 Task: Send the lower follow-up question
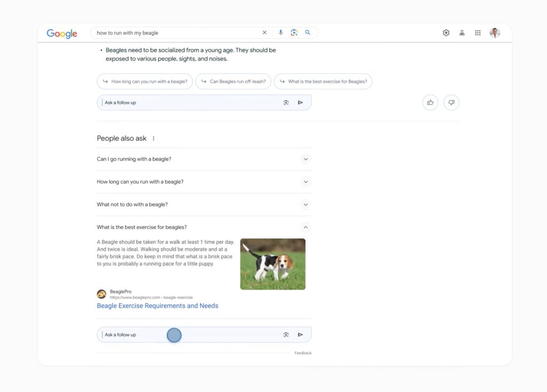click(300, 335)
